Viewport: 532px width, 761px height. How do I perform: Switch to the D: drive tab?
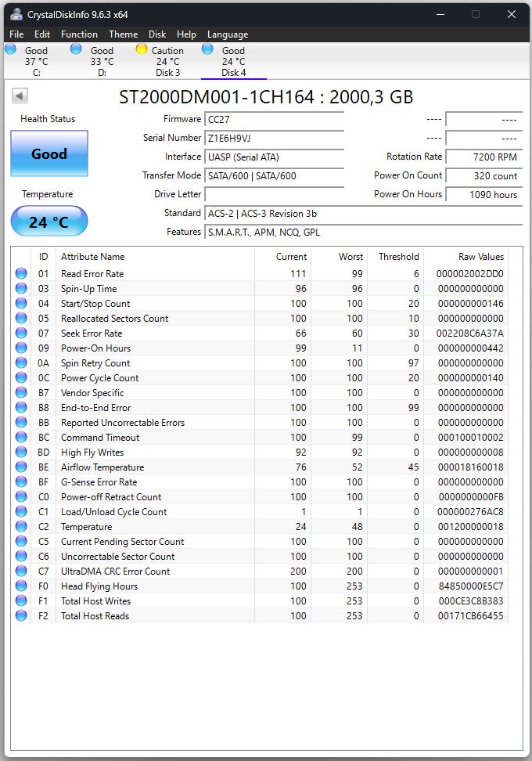click(x=102, y=61)
